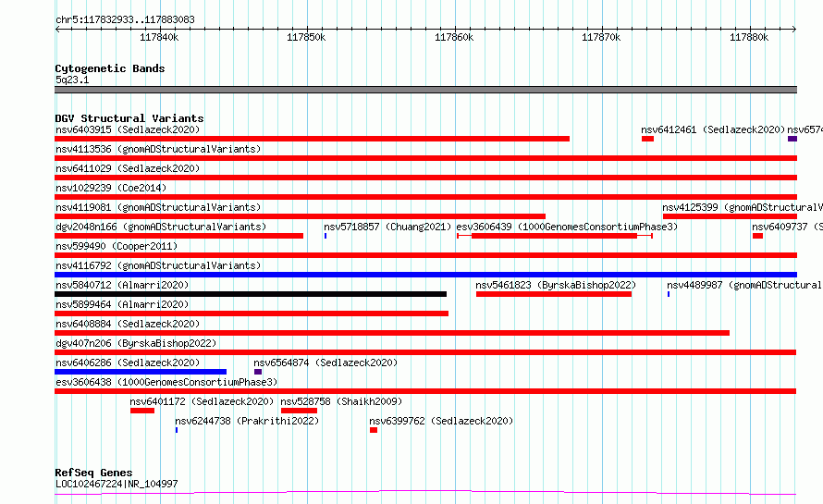Click the tiny blue nsv4489987 marker
Screen dimensions: 823x504
point(669,294)
